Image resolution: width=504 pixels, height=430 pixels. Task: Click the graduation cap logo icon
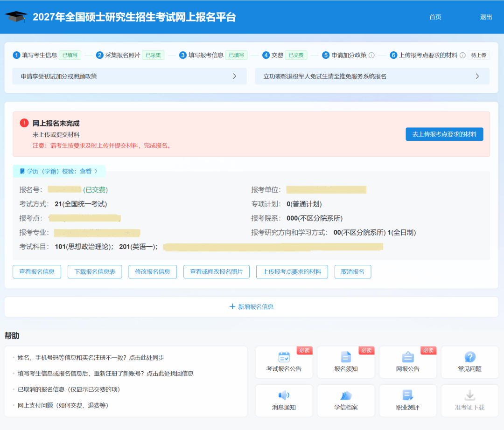pyautogui.click(x=16, y=16)
